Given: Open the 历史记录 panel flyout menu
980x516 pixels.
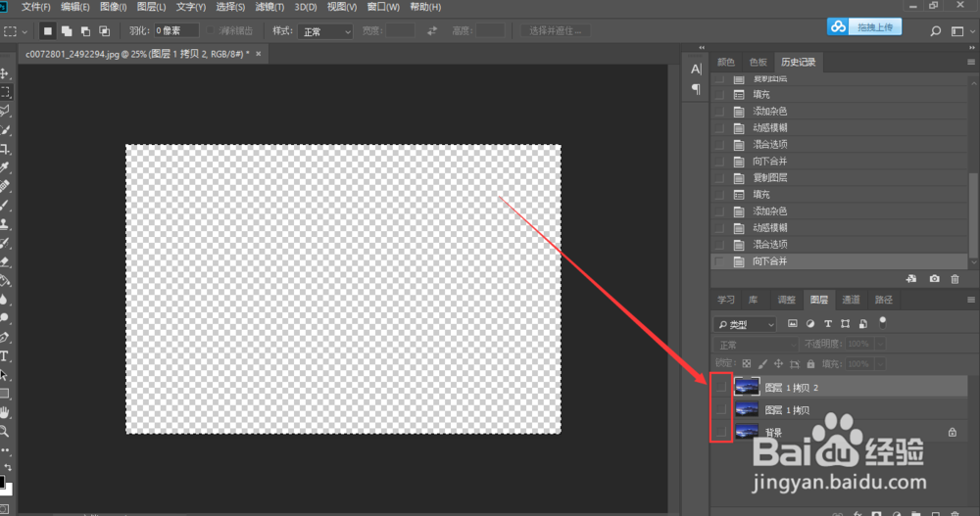Looking at the screenshot, I should pos(970,62).
